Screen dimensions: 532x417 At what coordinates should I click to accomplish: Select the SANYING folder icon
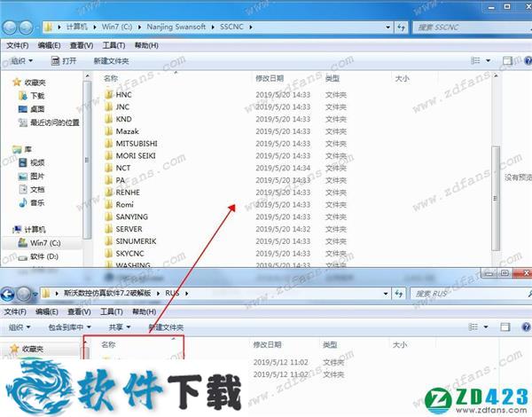point(108,217)
